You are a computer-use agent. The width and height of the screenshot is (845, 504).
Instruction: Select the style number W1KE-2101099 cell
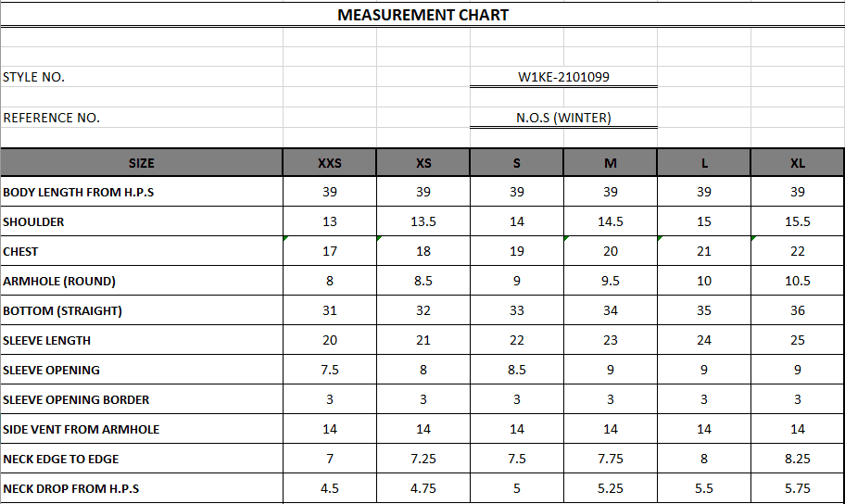click(x=563, y=78)
